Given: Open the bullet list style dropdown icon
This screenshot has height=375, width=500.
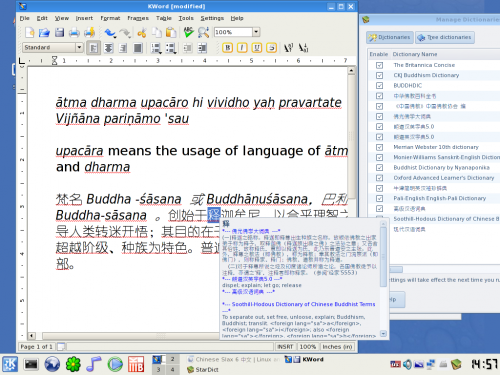Looking at the screenshot, I should coord(171,48).
